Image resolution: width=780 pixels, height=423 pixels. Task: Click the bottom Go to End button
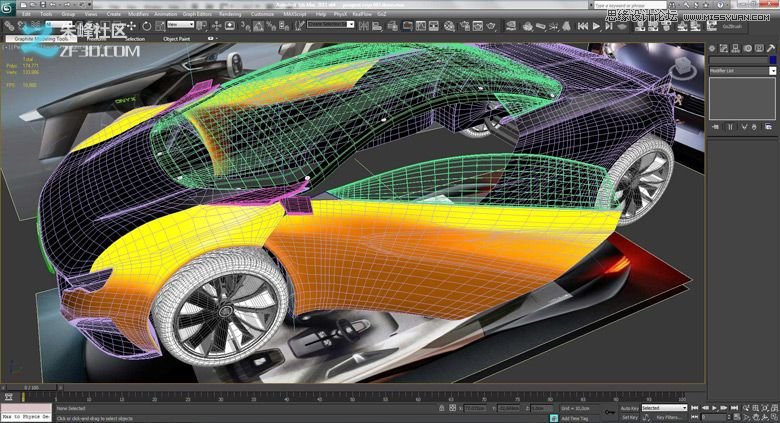(734, 408)
